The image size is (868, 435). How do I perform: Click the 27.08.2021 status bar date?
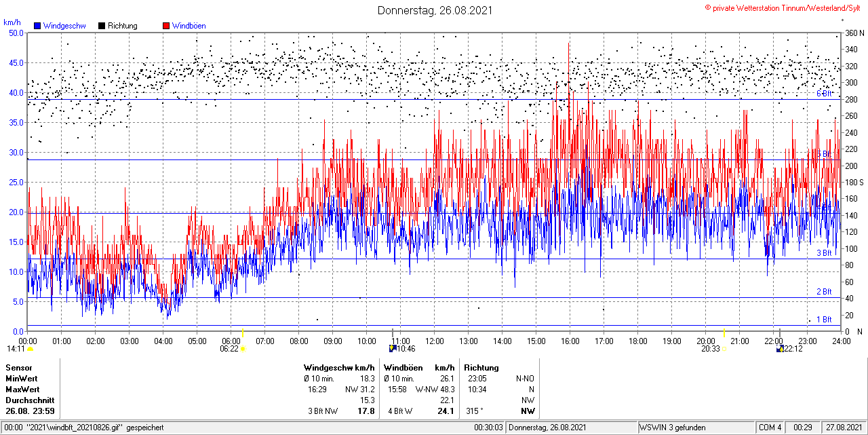844,428
